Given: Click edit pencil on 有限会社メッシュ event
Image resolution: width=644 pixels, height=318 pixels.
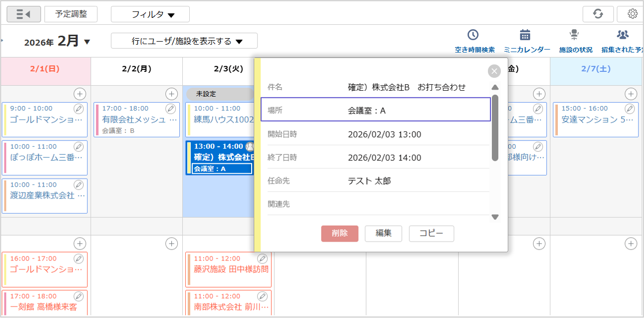Looking at the screenshot, I should click(170, 109).
